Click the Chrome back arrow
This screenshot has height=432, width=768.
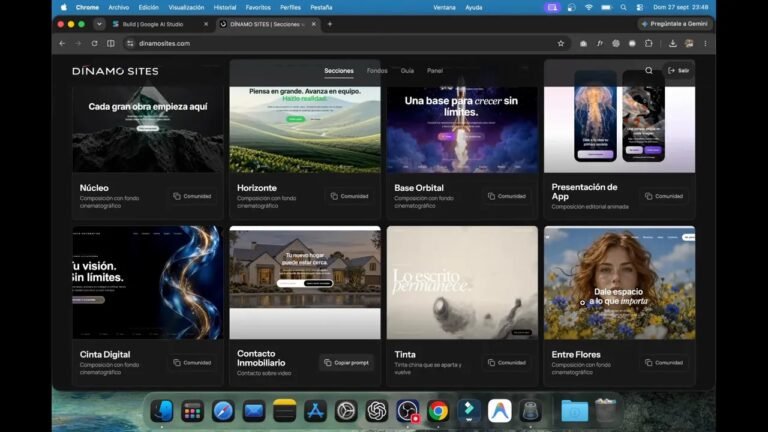point(62,43)
